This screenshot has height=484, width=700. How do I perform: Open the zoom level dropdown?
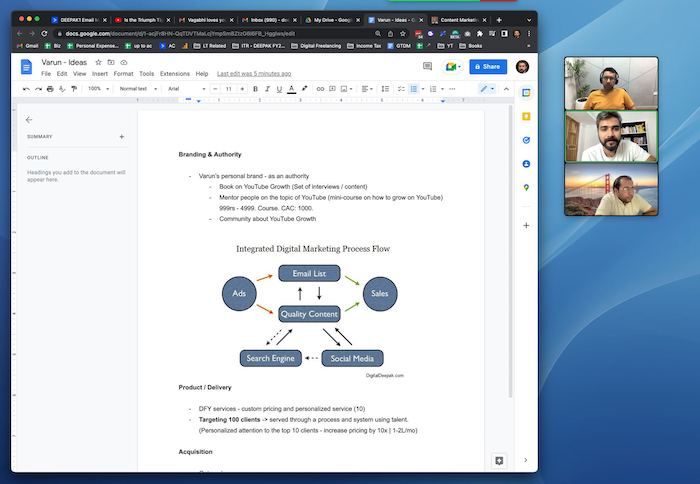pos(99,89)
